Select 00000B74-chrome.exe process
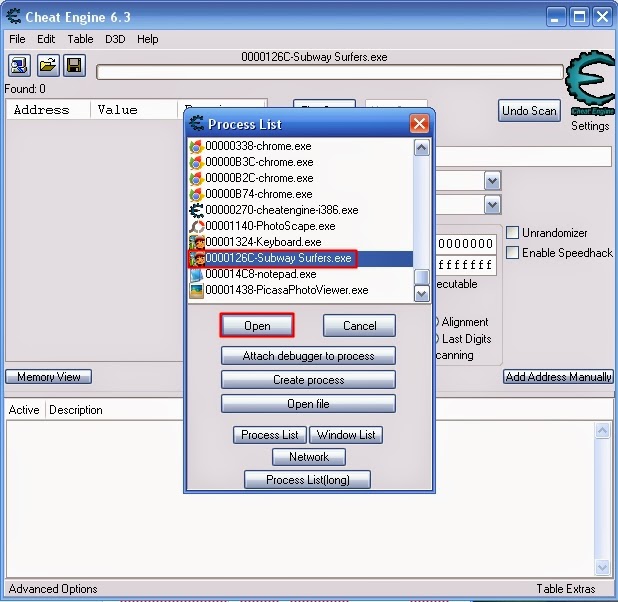Image resolution: width=618 pixels, height=602 pixels. point(259,194)
